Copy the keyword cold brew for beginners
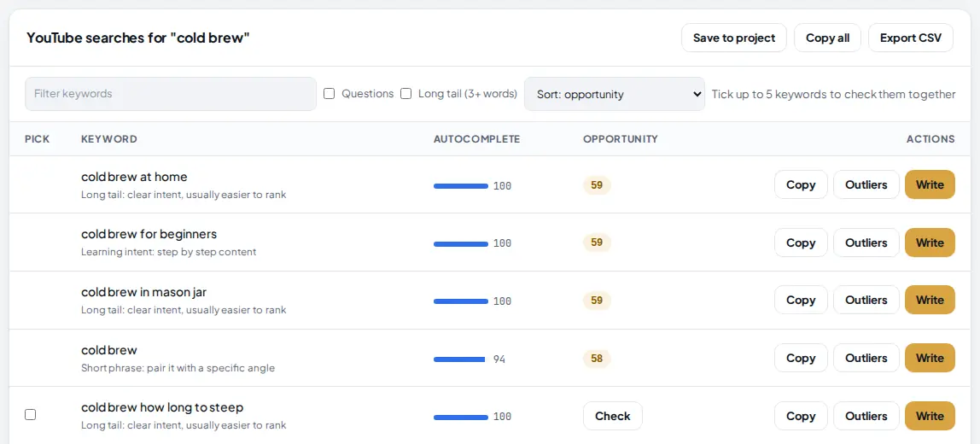The width and height of the screenshot is (980, 444). click(x=801, y=242)
